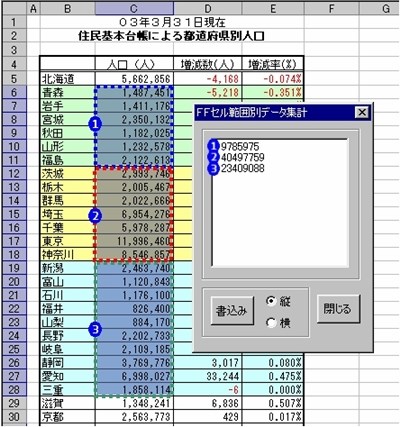Click Tokyo population cell 11,996,460

[134, 241]
